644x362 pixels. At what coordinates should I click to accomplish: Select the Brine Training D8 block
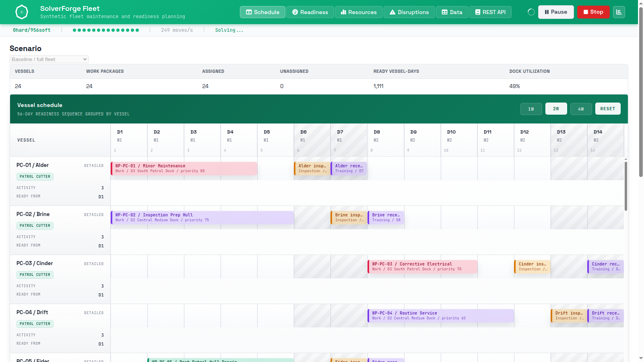(x=386, y=218)
